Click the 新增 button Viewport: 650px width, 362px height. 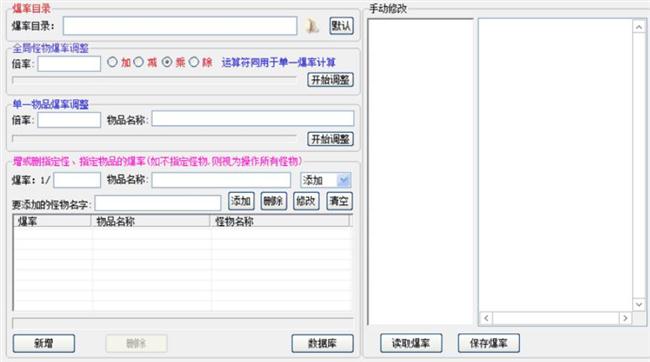[x=44, y=343]
